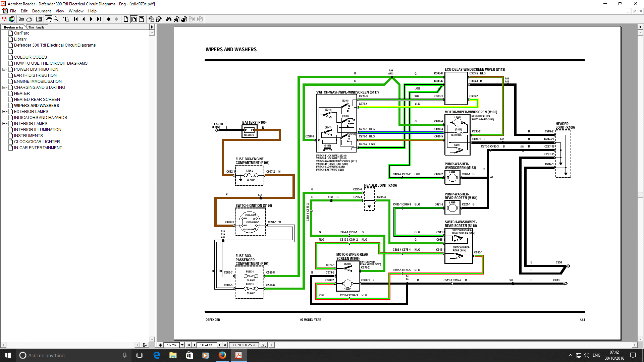
Task: Open the File menu
Action: point(13,11)
